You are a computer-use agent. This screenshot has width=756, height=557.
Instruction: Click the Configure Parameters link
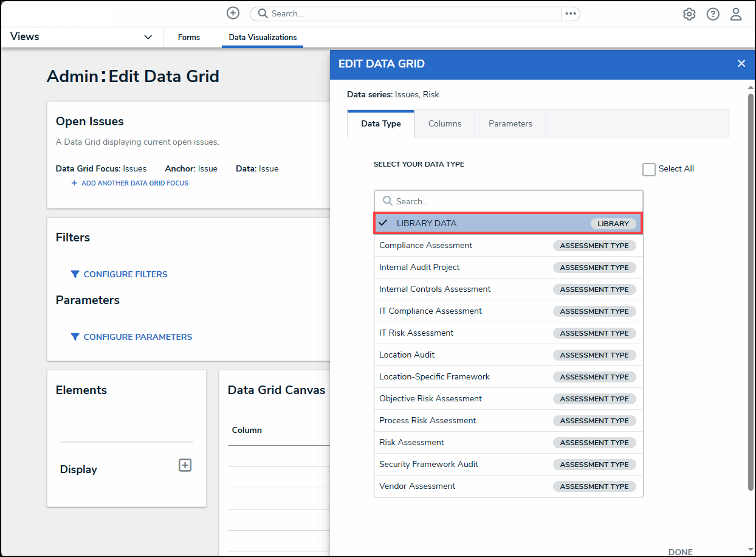pos(137,337)
